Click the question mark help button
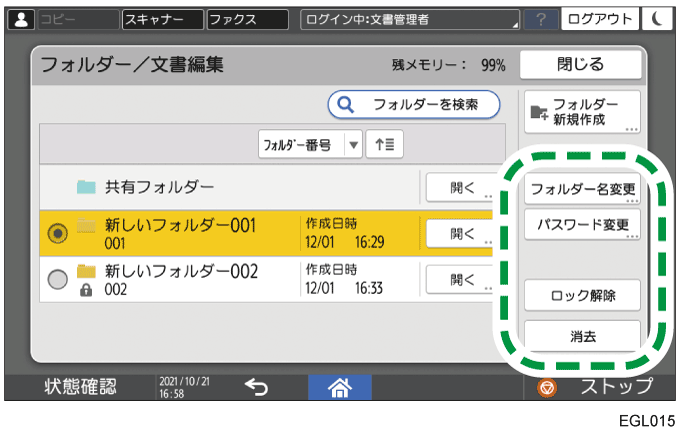The width and height of the screenshot is (679, 431). pyautogui.click(x=541, y=20)
